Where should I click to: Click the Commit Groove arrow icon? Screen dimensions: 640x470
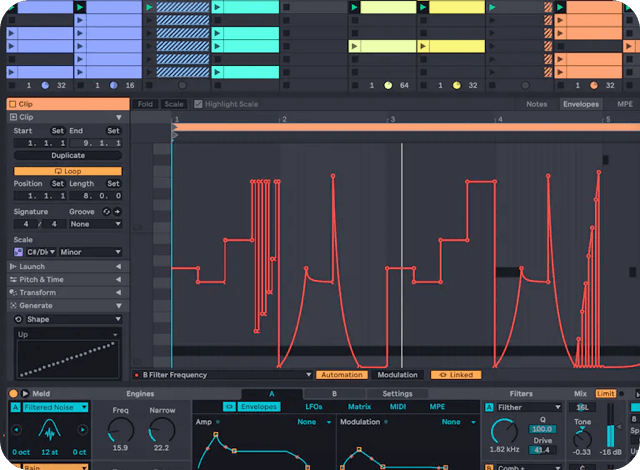click(117, 212)
